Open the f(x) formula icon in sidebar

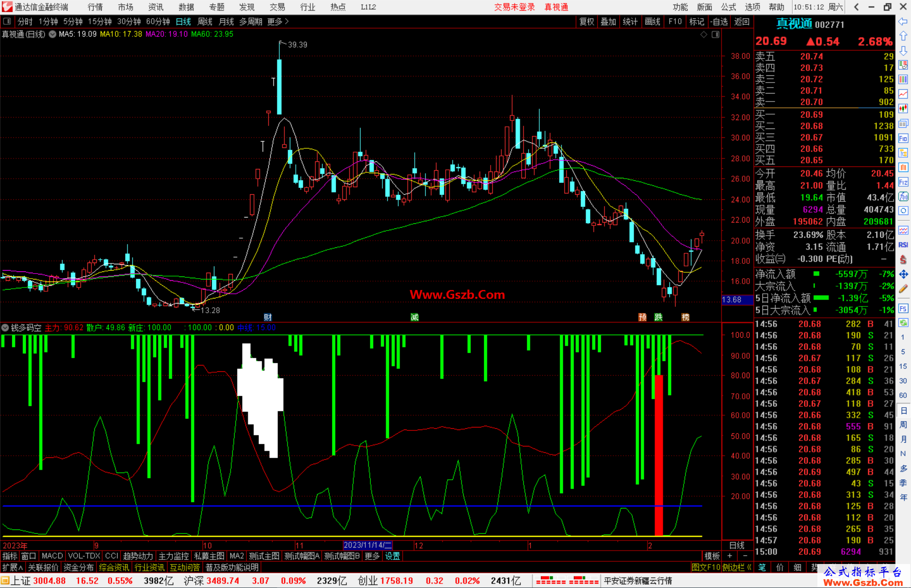pyautogui.click(x=903, y=196)
